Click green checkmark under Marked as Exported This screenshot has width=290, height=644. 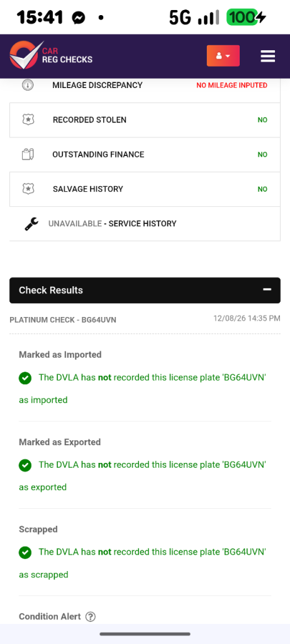click(25, 465)
